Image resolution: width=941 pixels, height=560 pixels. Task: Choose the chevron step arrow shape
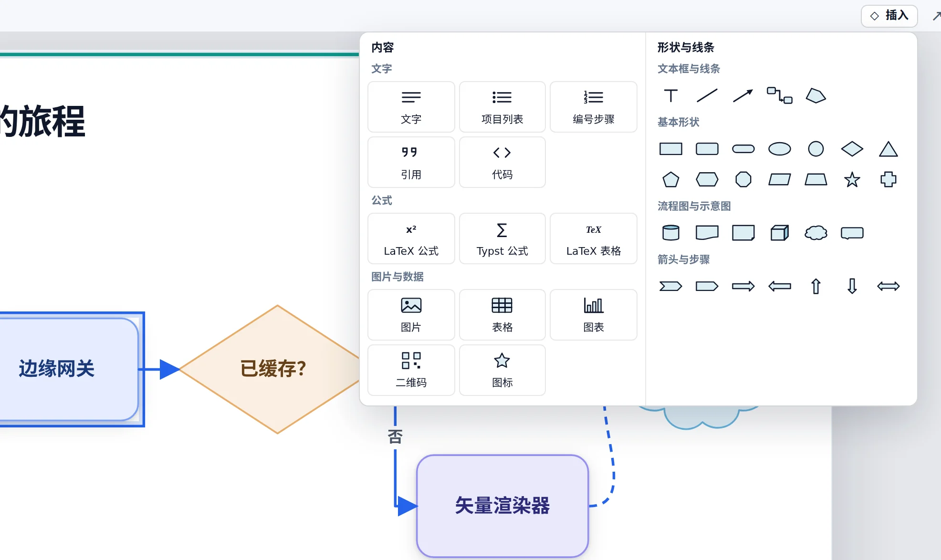click(x=671, y=287)
